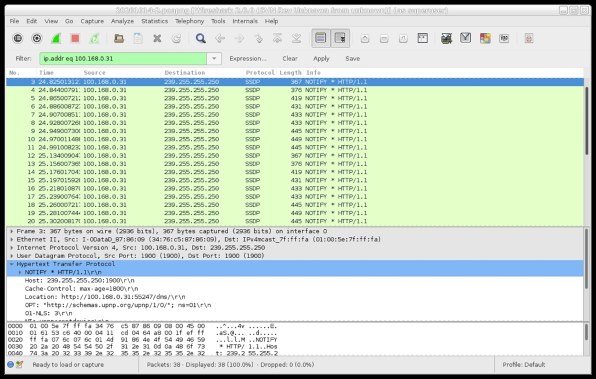This screenshot has height=379, width=596.
Task: Toggle auto scroll in live capture
Action: tap(340, 38)
